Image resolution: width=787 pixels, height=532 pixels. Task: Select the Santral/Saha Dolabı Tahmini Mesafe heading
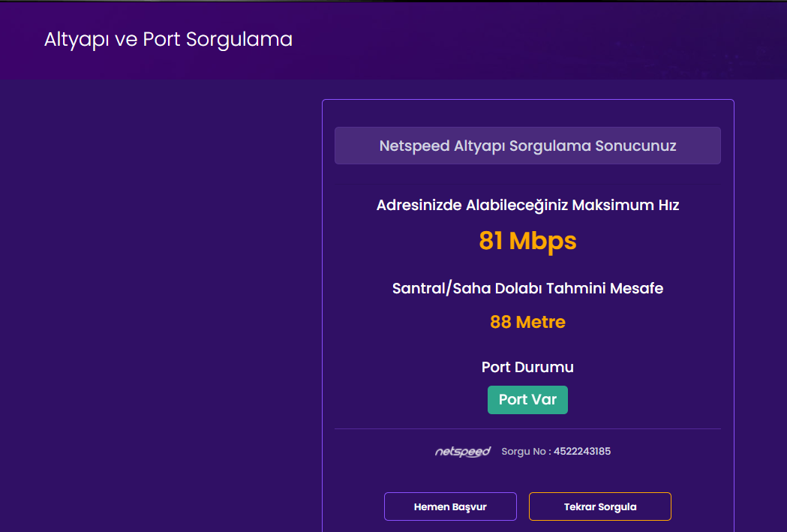point(527,288)
